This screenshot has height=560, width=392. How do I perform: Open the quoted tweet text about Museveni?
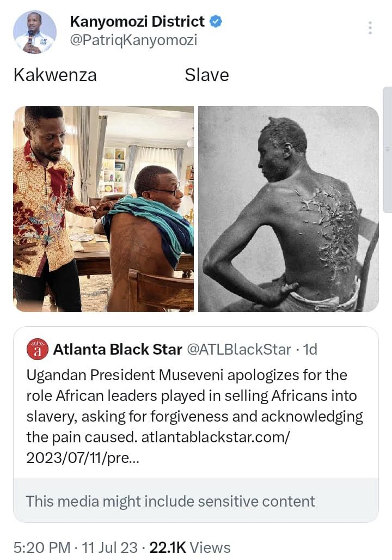tap(194, 416)
